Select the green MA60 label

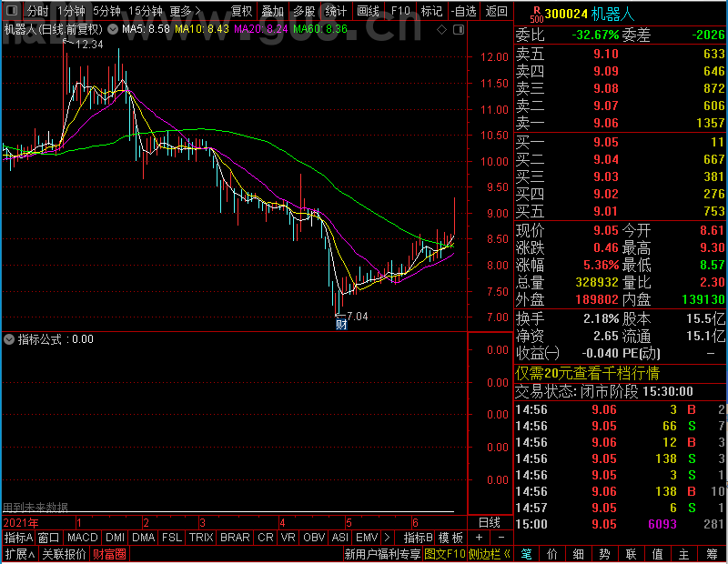coord(320,29)
